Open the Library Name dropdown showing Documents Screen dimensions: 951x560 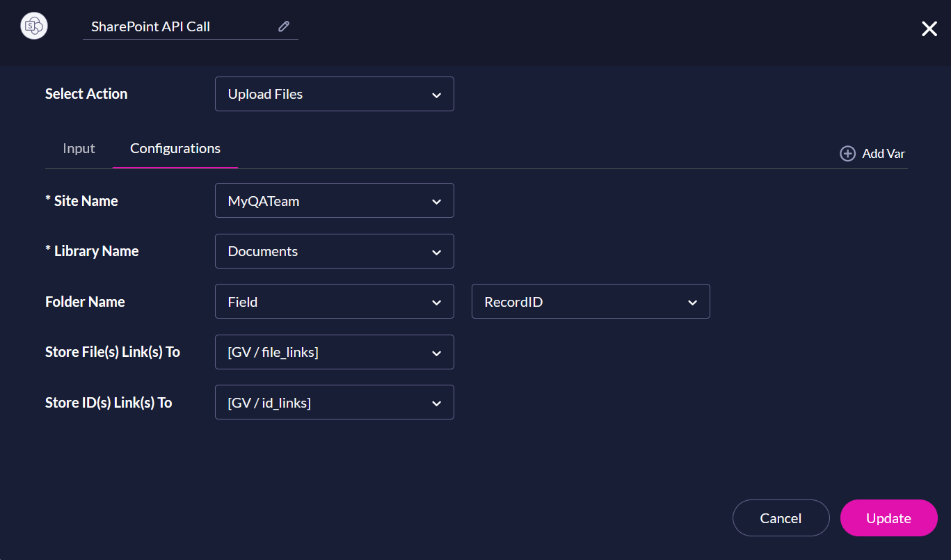pos(334,251)
